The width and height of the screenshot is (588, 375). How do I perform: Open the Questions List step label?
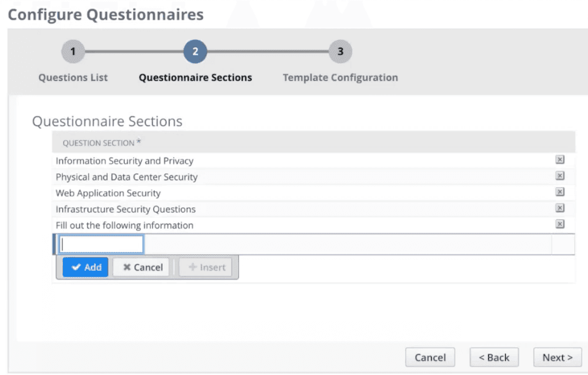(x=73, y=78)
